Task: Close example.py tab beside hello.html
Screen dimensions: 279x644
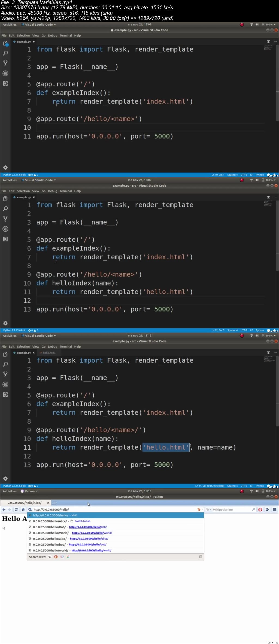Action: click(34, 353)
